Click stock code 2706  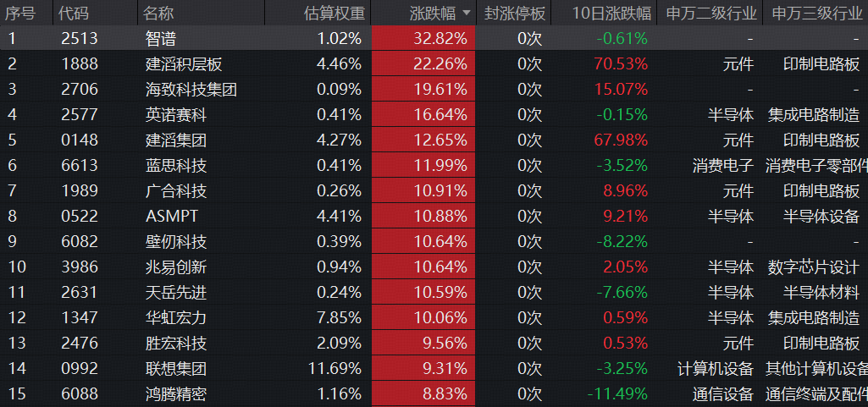[x=80, y=89]
